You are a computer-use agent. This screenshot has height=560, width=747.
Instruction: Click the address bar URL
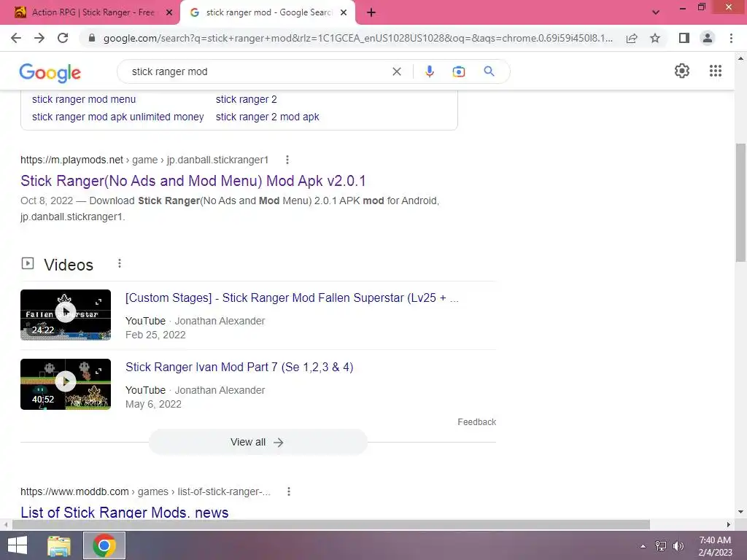pos(357,38)
